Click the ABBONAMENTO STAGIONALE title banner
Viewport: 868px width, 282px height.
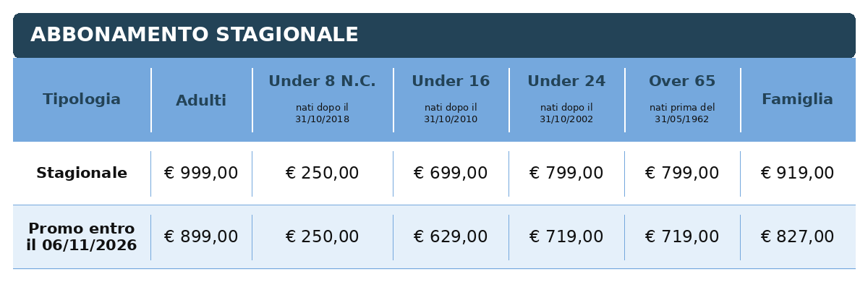click(434, 35)
